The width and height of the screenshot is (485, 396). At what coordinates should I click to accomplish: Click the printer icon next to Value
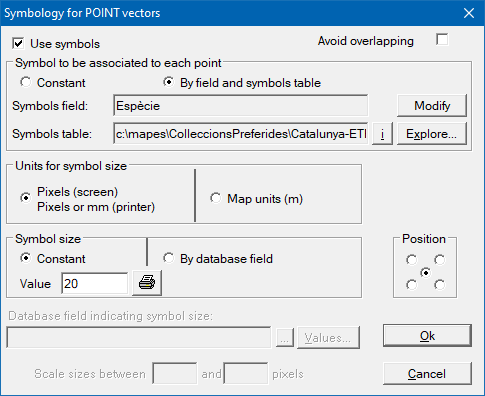(147, 283)
